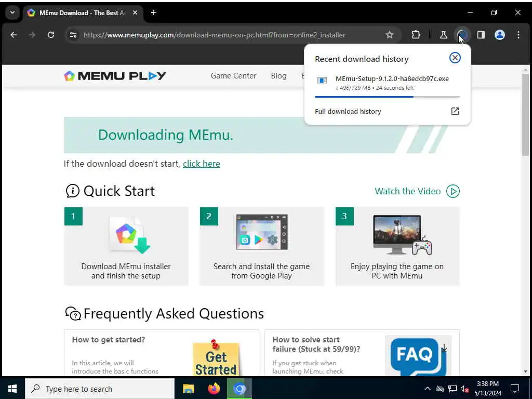Open the notification center icon

[x=515, y=389]
